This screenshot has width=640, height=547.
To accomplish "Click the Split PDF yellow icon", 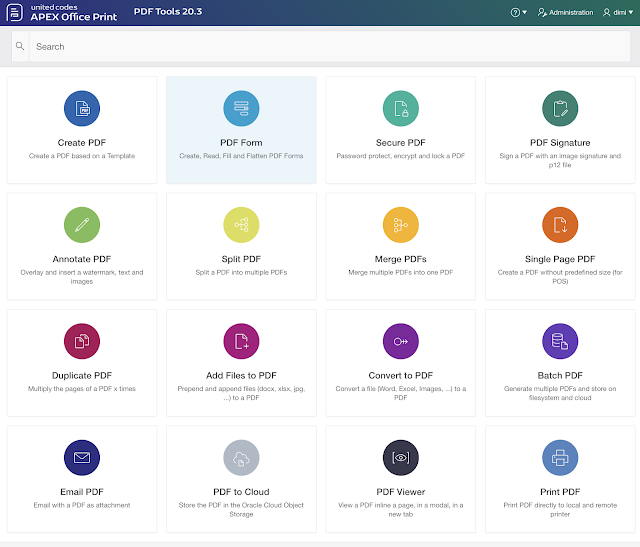I will click(x=241, y=225).
